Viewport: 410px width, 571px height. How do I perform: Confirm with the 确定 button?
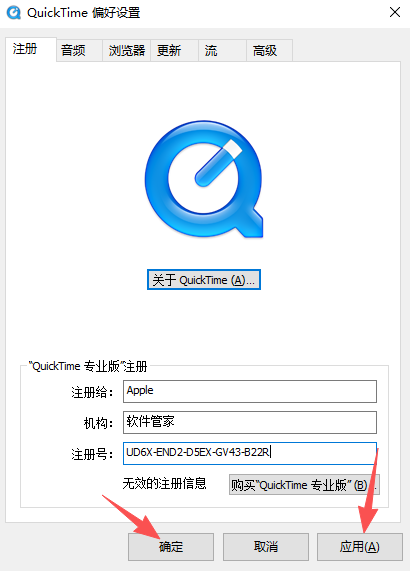pyautogui.click(x=171, y=547)
